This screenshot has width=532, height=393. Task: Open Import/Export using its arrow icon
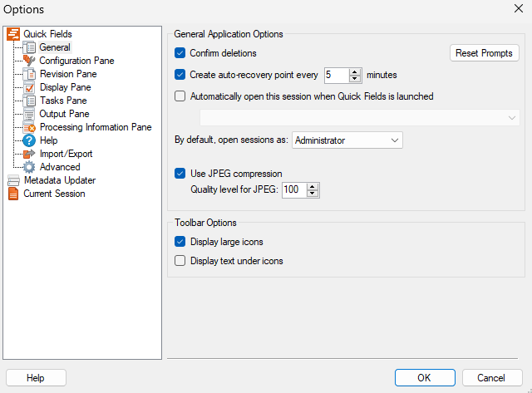(29, 154)
